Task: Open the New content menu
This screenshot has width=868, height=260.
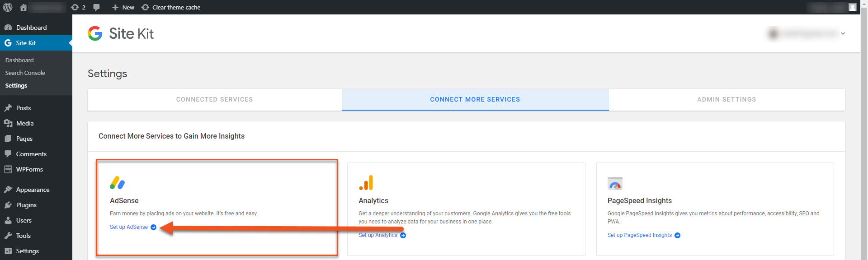Action: [x=123, y=7]
